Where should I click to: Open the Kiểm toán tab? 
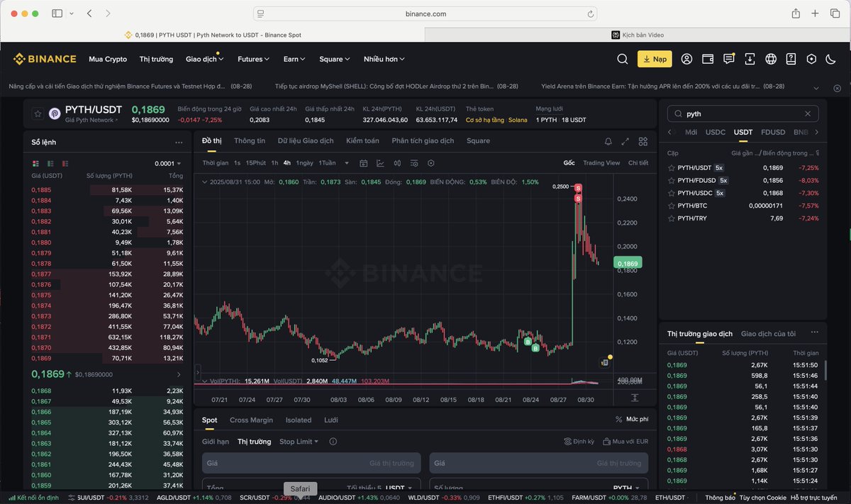(362, 141)
